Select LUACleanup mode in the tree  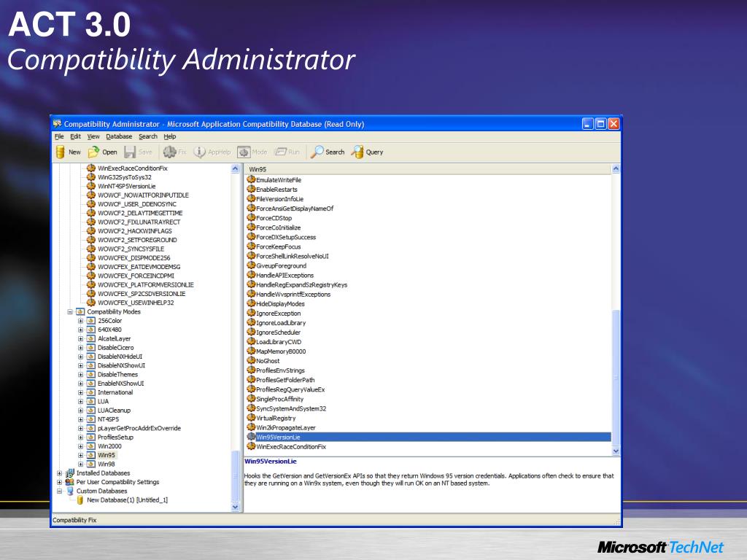click(x=114, y=411)
